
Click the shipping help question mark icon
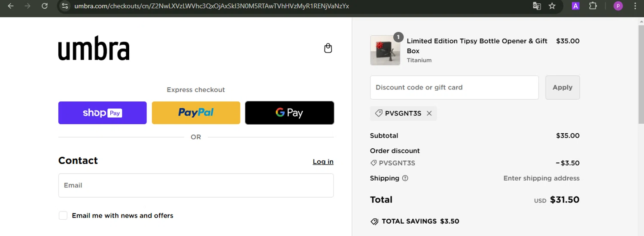click(405, 178)
